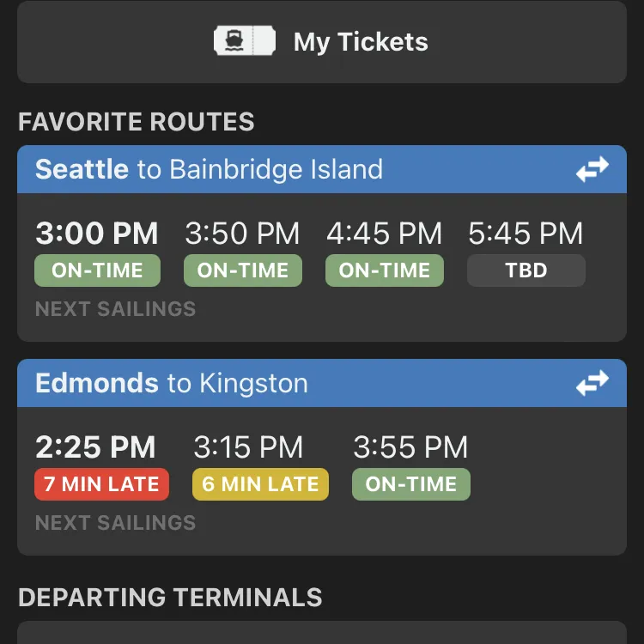Viewport: 644px width, 644px height.
Task: Open Next Sailings under Seattle route
Action: coord(115,309)
